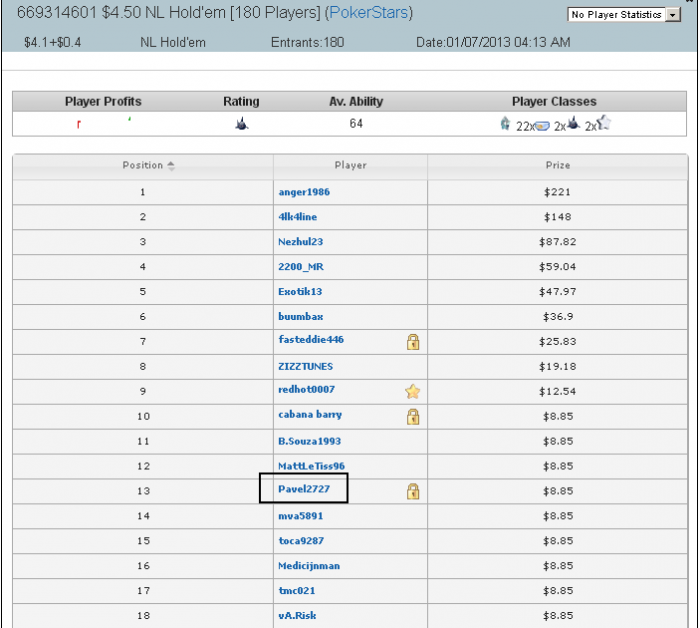Click the Rating header label
This screenshot has width=700, height=628.
click(x=241, y=102)
